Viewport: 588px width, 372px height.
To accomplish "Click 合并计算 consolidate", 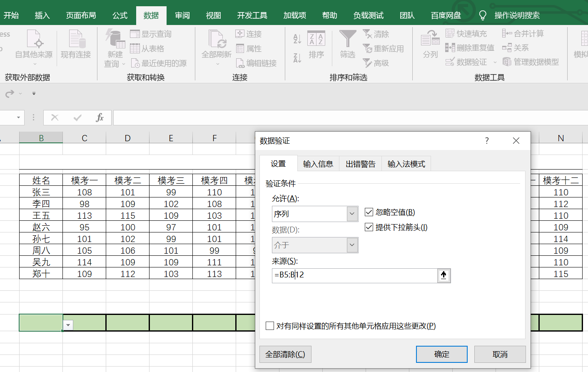I will click(x=523, y=33).
